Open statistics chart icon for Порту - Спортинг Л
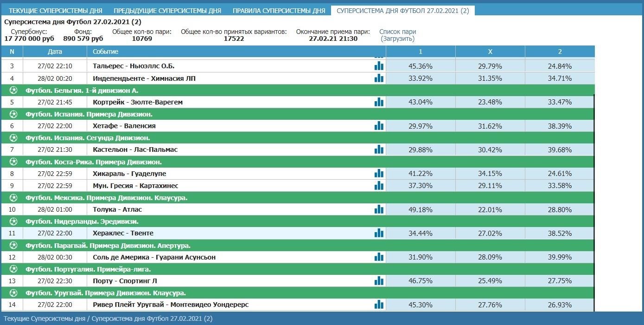Image resolution: width=644 pixels, height=325 pixels. click(379, 281)
